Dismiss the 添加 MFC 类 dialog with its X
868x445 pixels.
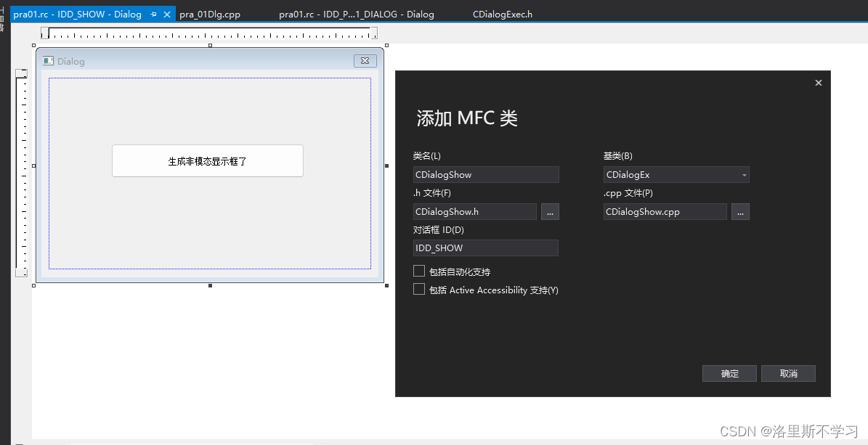818,83
